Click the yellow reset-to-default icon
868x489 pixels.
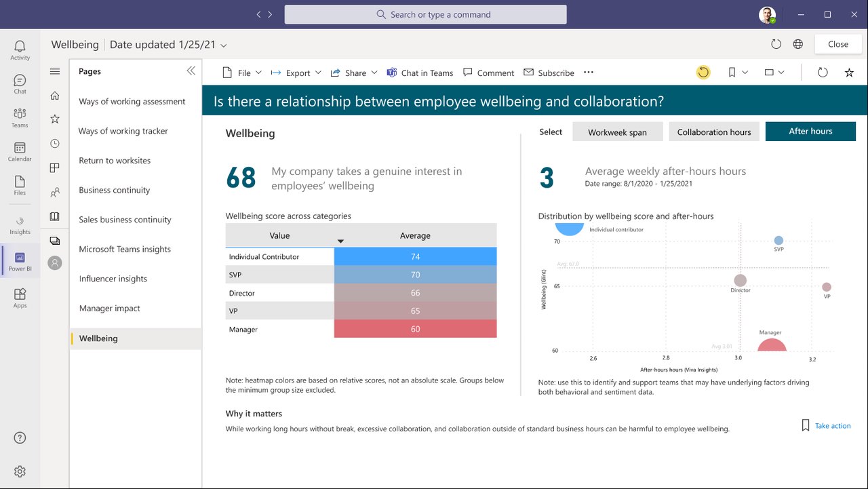pos(703,73)
